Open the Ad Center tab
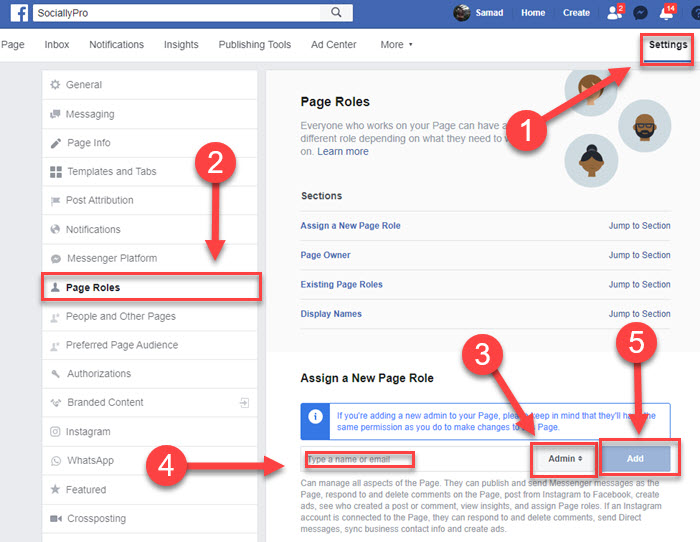Image resolution: width=700 pixels, height=542 pixels. click(333, 45)
